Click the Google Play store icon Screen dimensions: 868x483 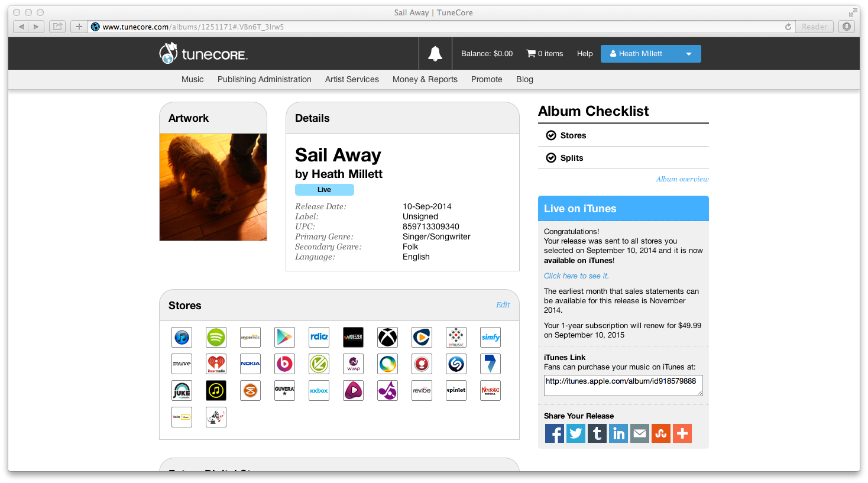click(284, 338)
